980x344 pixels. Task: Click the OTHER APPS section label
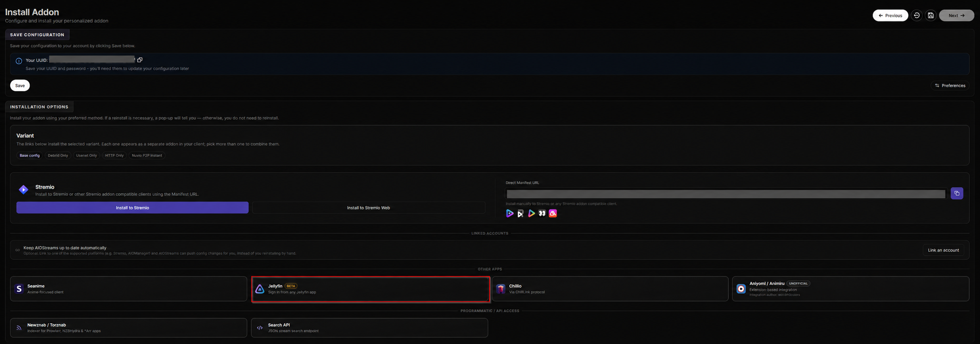click(490, 269)
